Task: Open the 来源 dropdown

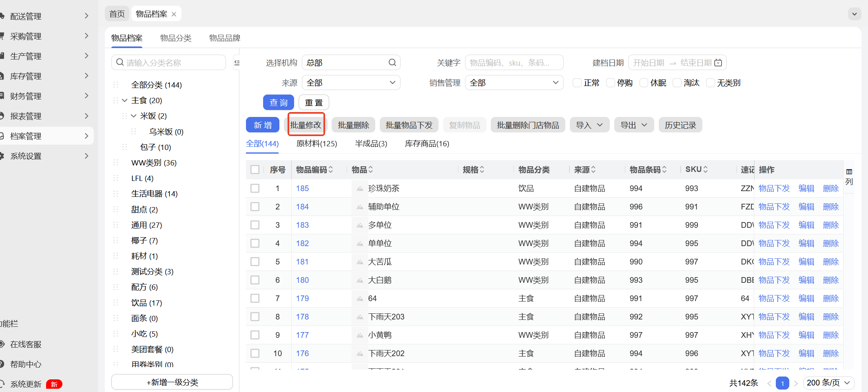Action: coord(351,83)
